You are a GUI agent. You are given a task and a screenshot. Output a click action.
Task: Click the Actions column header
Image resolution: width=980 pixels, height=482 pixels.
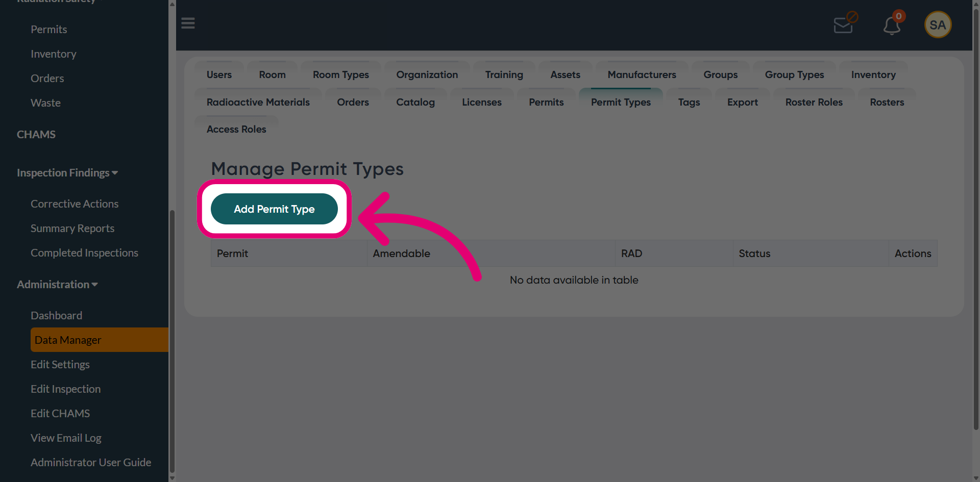(913, 253)
